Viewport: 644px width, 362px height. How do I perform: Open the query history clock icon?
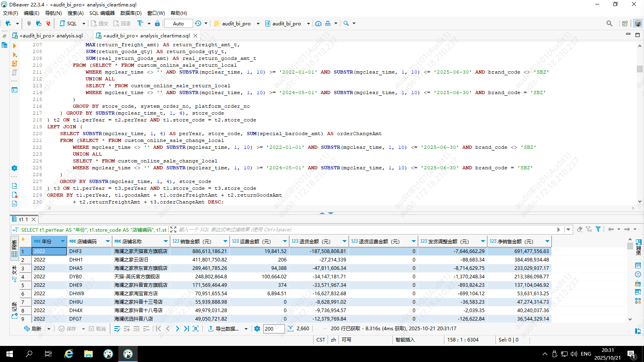click(198, 23)
